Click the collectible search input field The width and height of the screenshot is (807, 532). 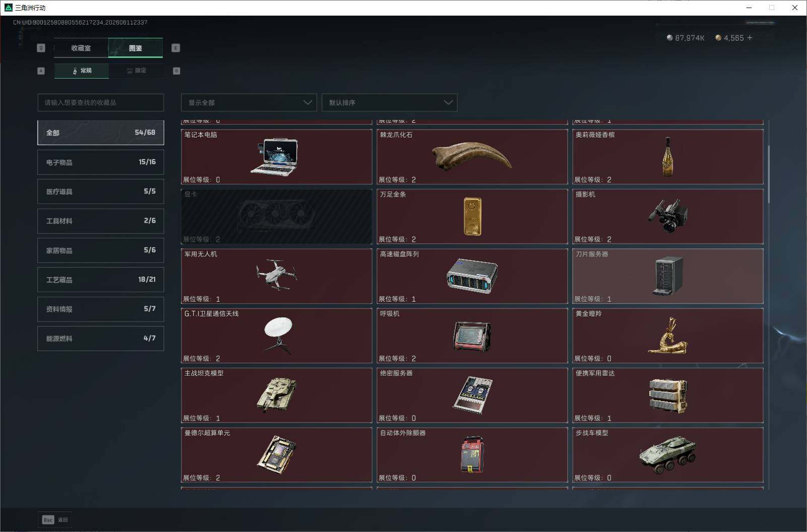point(101,102)
